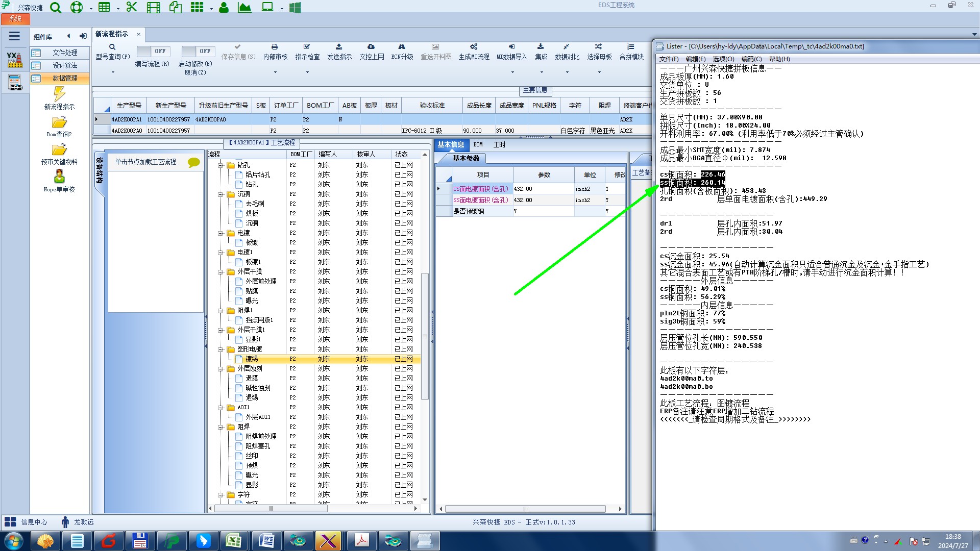Image resolution: width=980 pixels, height=551 pixels.
Task: Click CS面电镀面积 parameter value 432.00 cell
Action: [x=544, y=189]
